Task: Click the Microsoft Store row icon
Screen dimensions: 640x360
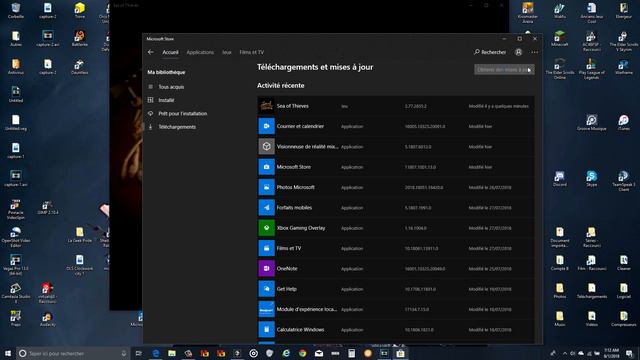Action: click(267, 167)
